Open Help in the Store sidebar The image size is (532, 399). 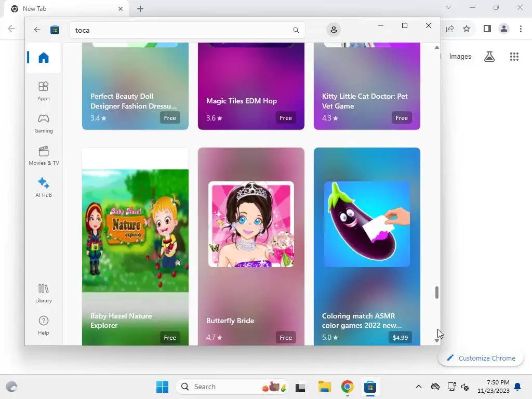[x=44, y=325]
